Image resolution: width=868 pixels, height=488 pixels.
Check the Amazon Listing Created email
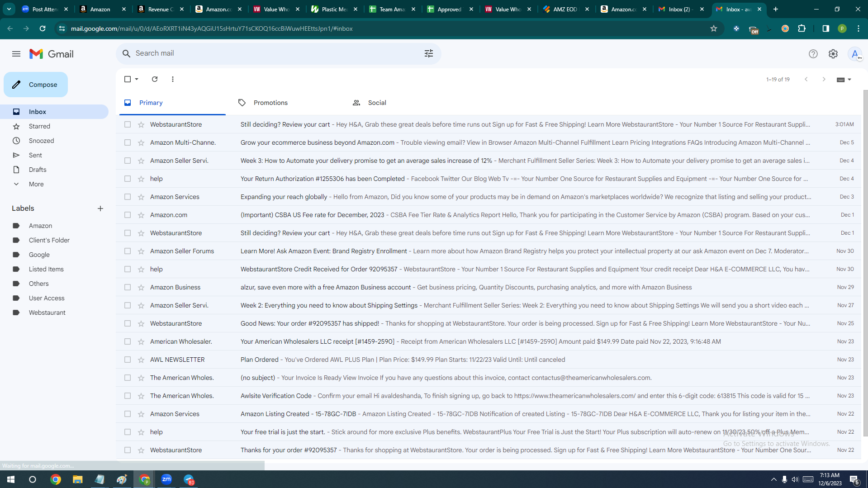point(128,414)
